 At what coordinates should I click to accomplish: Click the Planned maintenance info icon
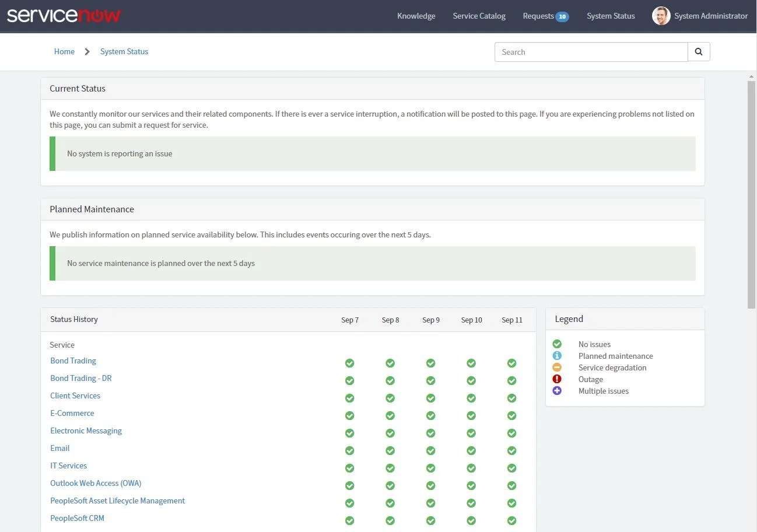pyautogui.click(x=557, y=356)
